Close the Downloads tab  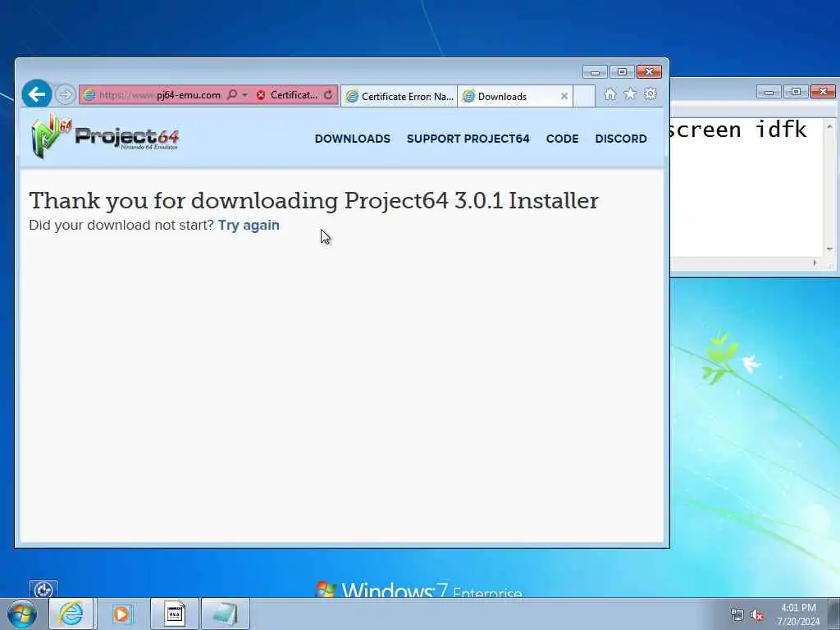pos(564,97)
